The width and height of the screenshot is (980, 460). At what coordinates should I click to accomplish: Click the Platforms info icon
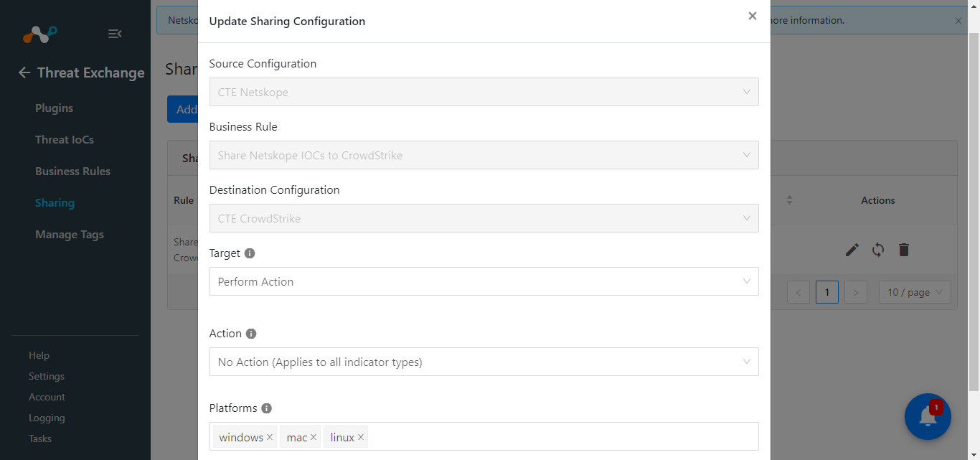(266, 408)
